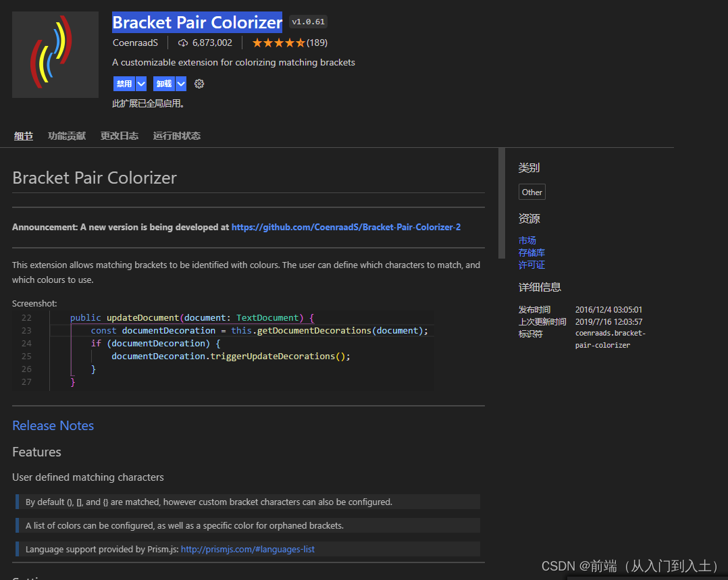Open the 更改日志 tab

[x=120, y=136]
